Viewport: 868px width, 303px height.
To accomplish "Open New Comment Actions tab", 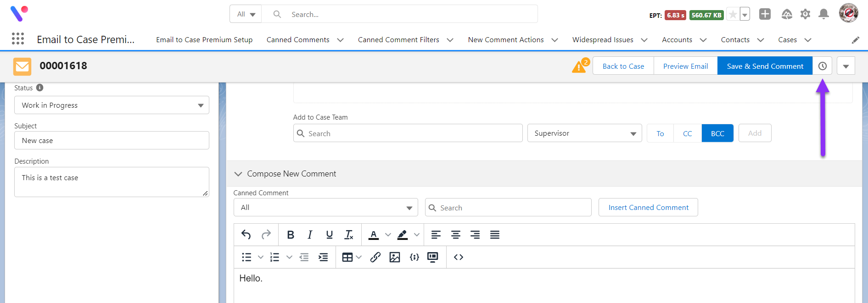I will tap(506, 40).
